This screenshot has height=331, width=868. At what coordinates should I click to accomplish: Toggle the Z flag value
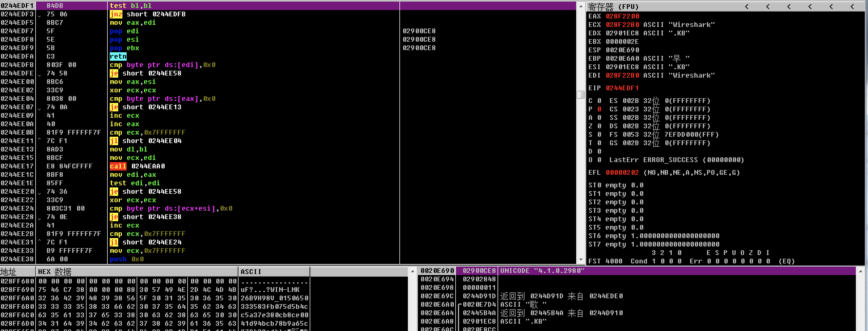pos(599,126)
